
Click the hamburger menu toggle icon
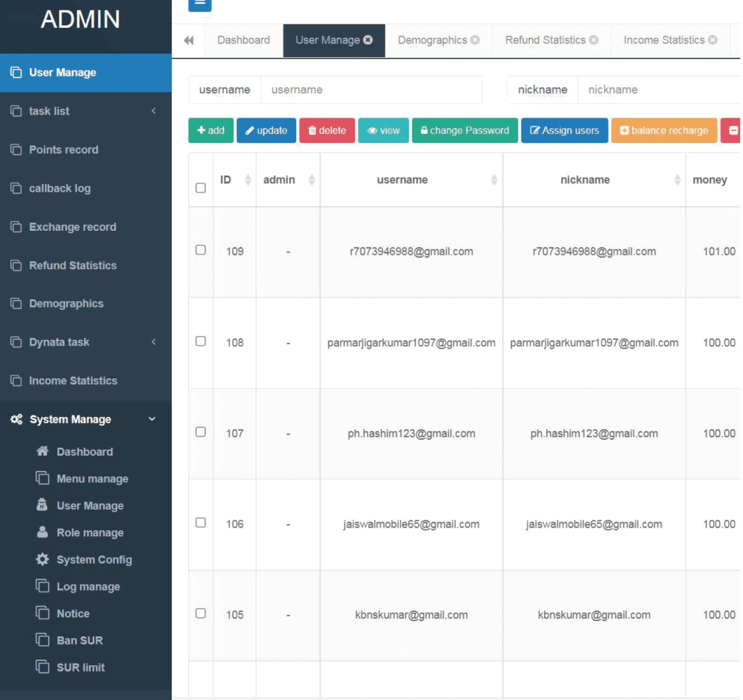point(200,4)
